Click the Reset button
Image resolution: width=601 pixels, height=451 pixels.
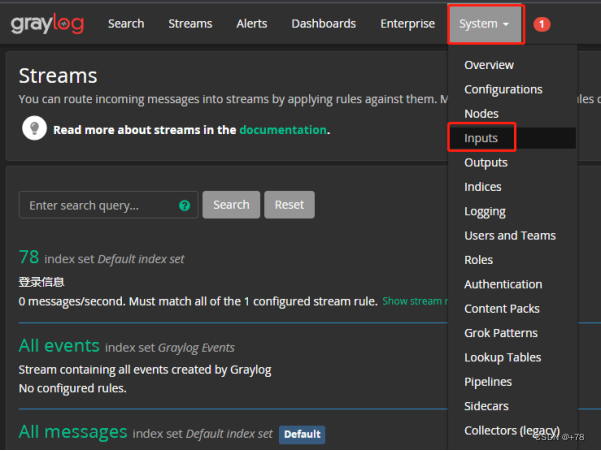pos(289,205)
